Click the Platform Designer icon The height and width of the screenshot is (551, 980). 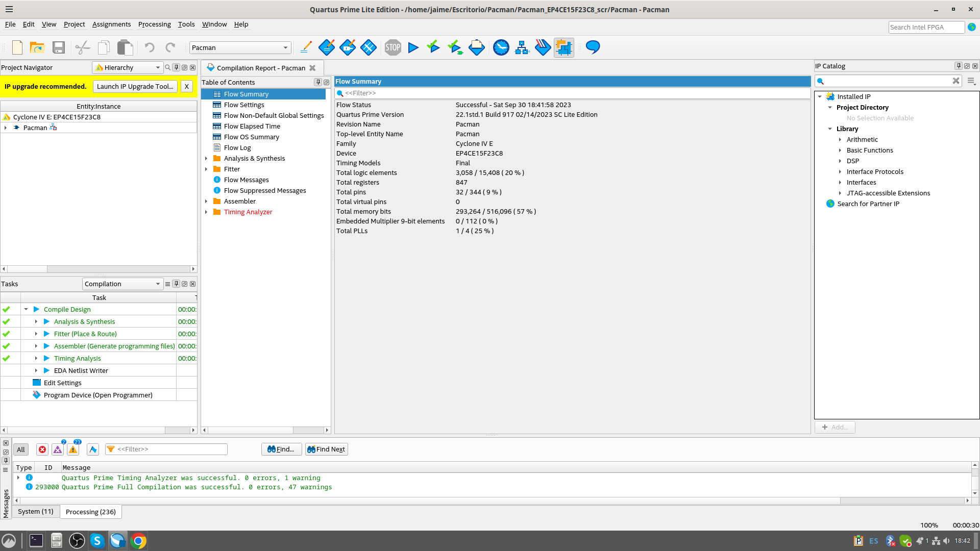tap(564, 47)
